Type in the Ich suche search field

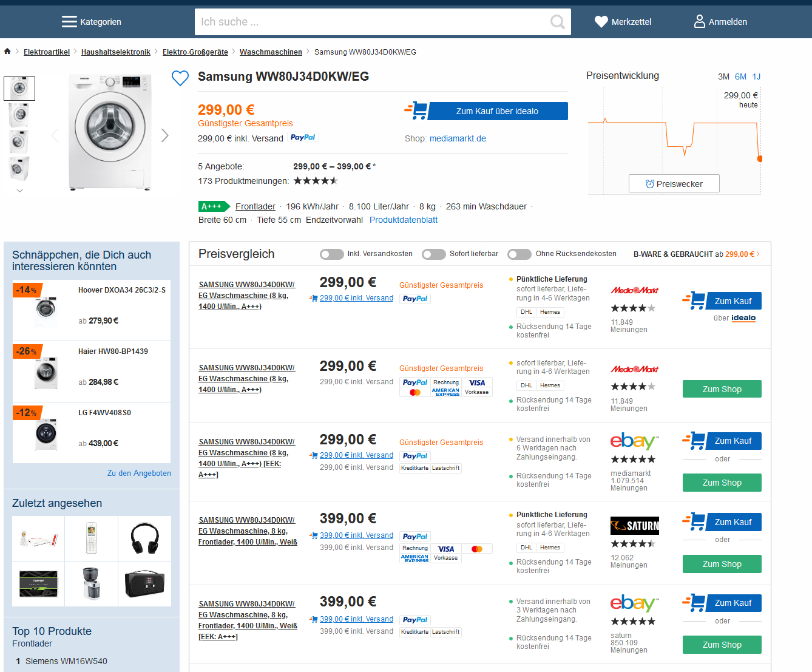(370, 22)
